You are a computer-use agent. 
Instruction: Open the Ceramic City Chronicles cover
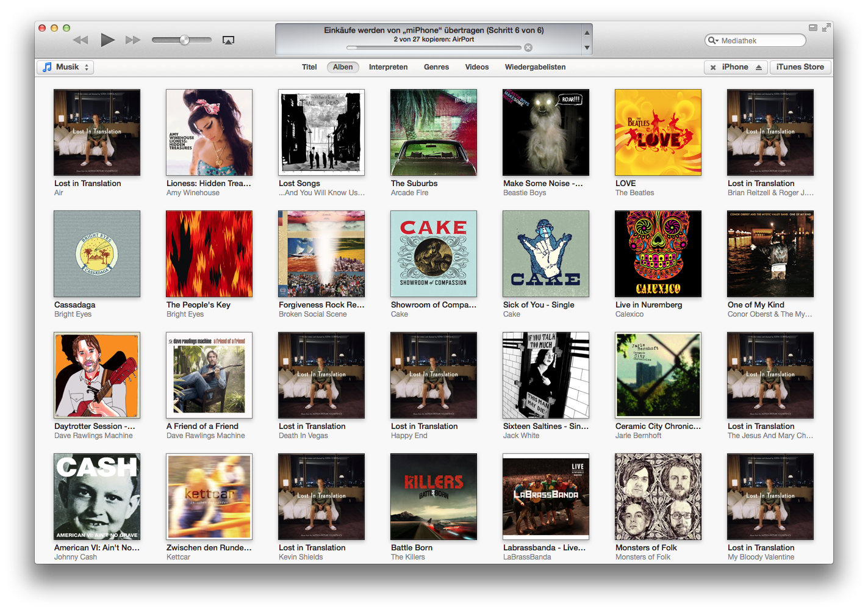(x=658, y=375)
